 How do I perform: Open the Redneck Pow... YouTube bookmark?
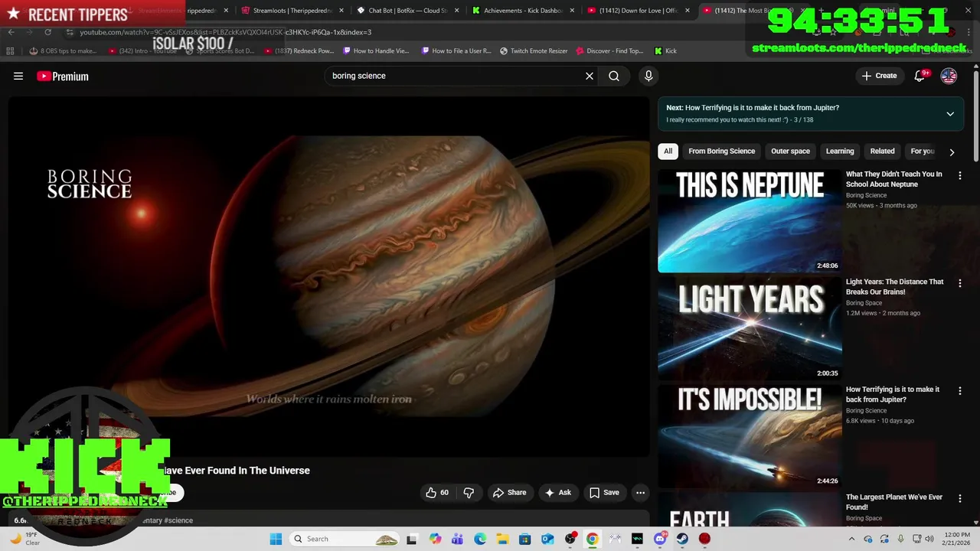(299, 51)
